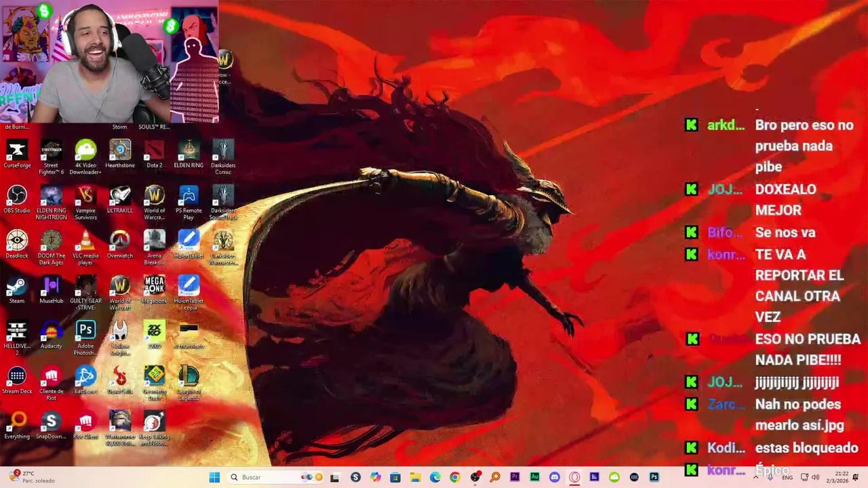Select the ELDEN RING desktop icon
Screen dimensions: 868x488
click(189, 154)
